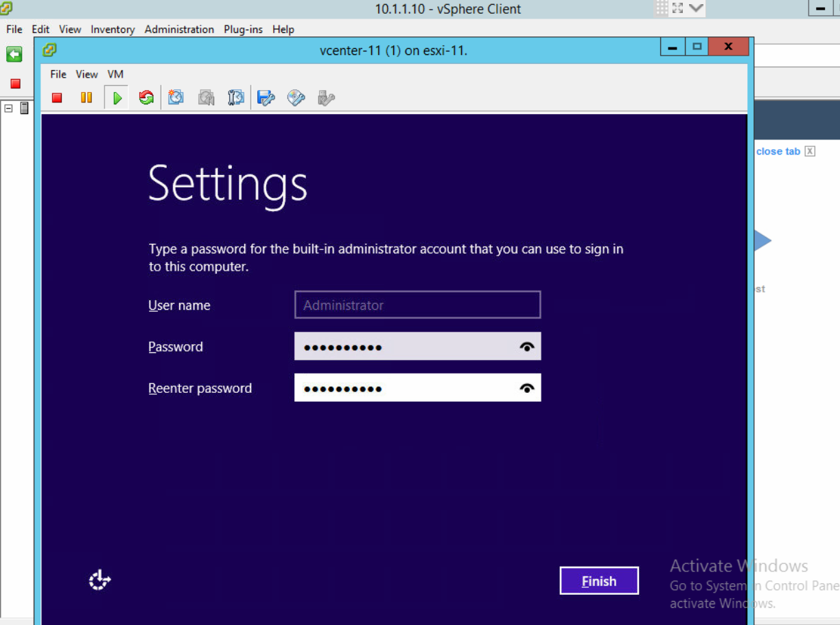The image size is (840, 625).
Task: Click the floppy drive connection icon
Action: (266, 98)
